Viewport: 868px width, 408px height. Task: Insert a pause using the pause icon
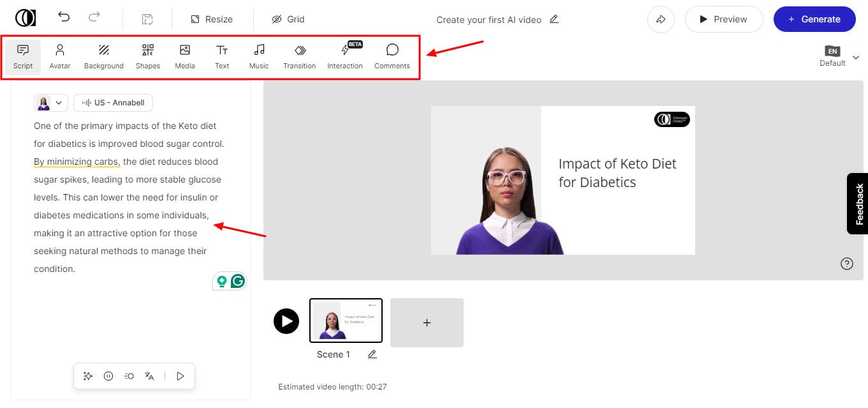coord(108,376)
